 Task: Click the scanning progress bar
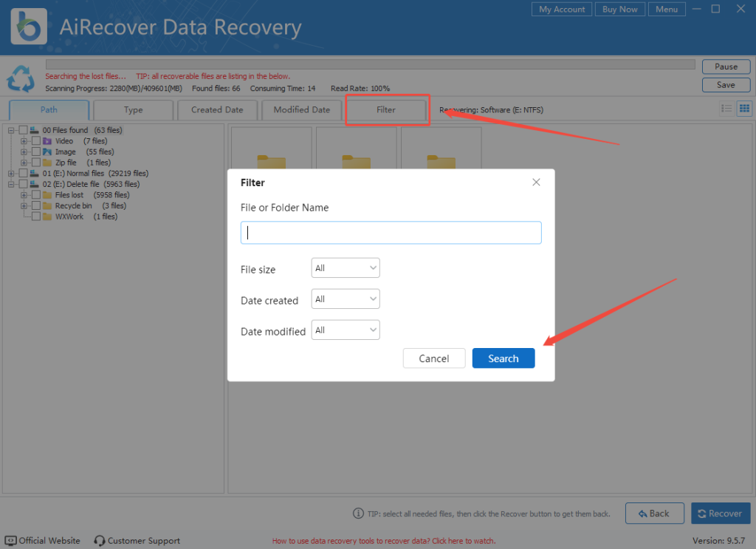tap(369, 64)
